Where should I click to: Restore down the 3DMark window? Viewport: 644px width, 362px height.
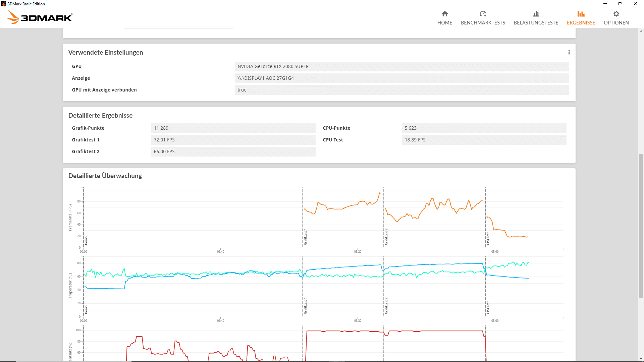click(620, 4)
